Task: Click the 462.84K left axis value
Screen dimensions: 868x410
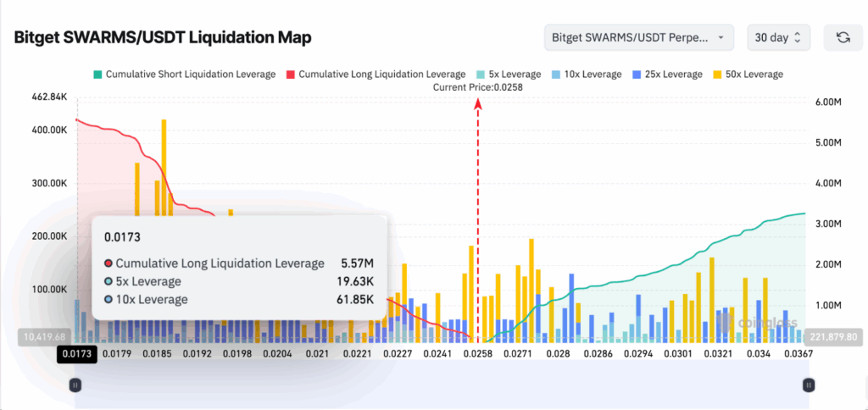Action: click(50, 97)
